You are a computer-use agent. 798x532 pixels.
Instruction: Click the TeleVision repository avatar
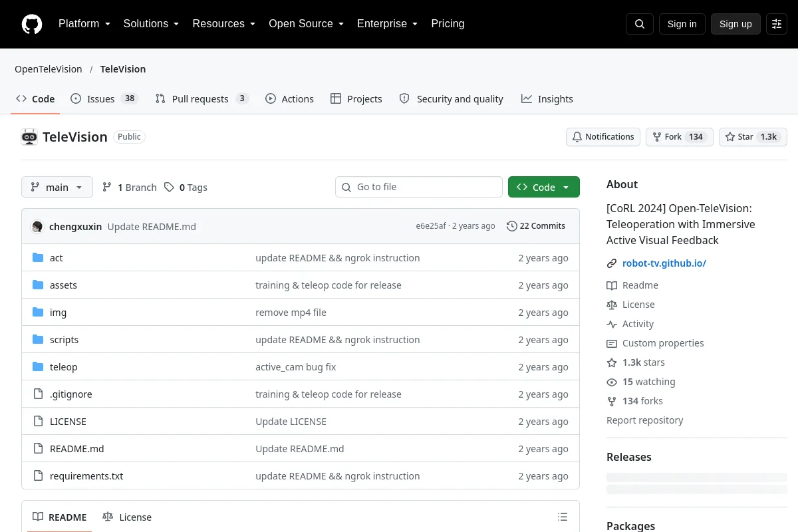click(x=29, y=137)
